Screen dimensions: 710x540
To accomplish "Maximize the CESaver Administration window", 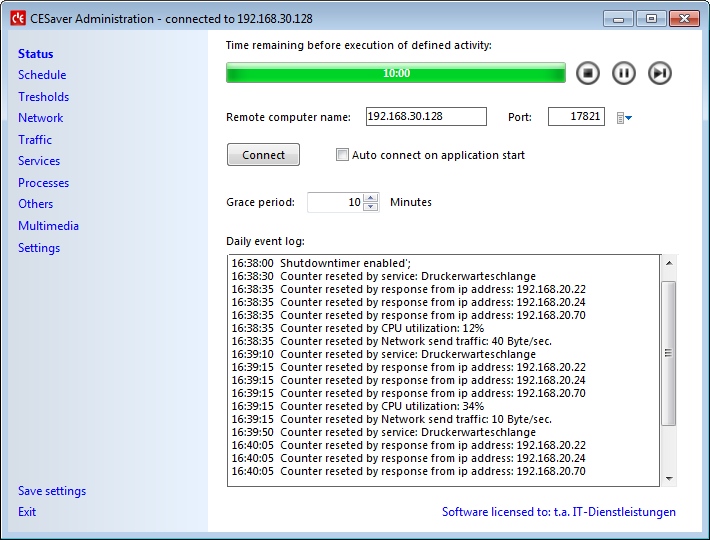I will click(x=651, y=19).
